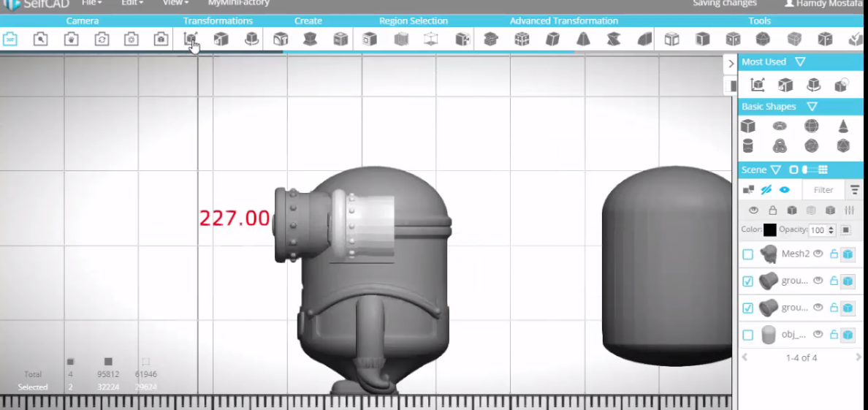Click the lock-all icon in Scene toolbar
Screen dimensions: 868x410
pos(772,210)
